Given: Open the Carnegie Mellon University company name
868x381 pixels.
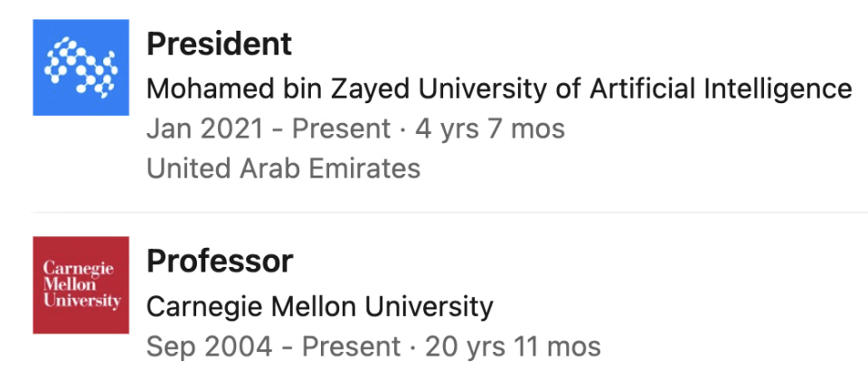Looking at the screenshot, I should 319,306.
